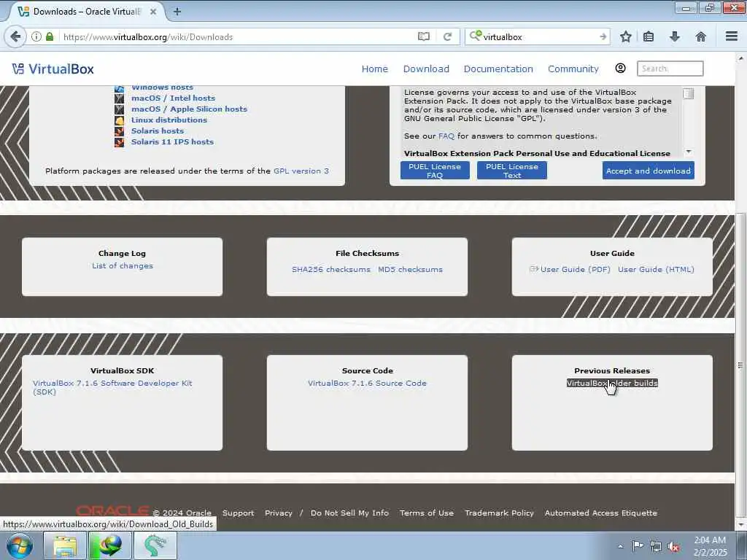Viewport: 747px width, 560px height.
Task: Open Internet Download Manager taskbar icon
Action: pos(109,545)
